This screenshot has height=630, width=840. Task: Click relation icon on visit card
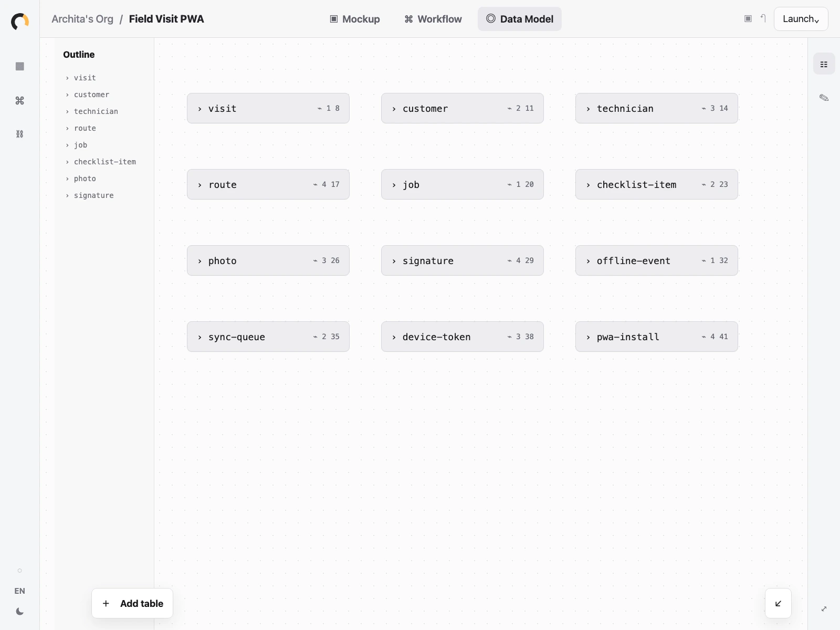click(320, 108)
